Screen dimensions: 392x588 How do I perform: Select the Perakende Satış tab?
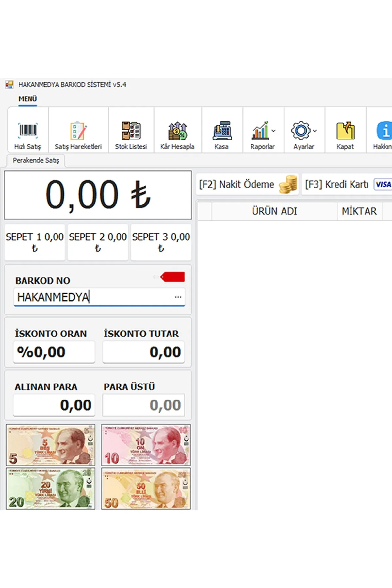(36, 160)
